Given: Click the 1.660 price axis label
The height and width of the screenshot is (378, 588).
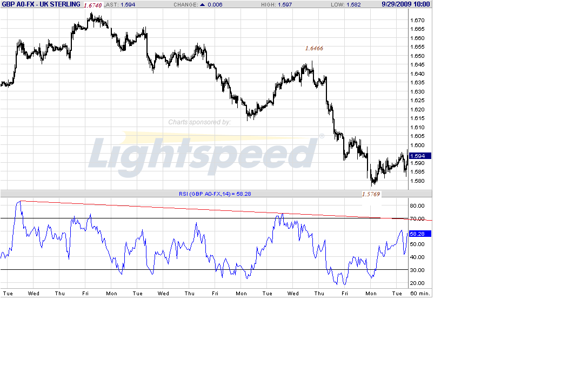Looking at the screenshot, I should click(417, 38).
